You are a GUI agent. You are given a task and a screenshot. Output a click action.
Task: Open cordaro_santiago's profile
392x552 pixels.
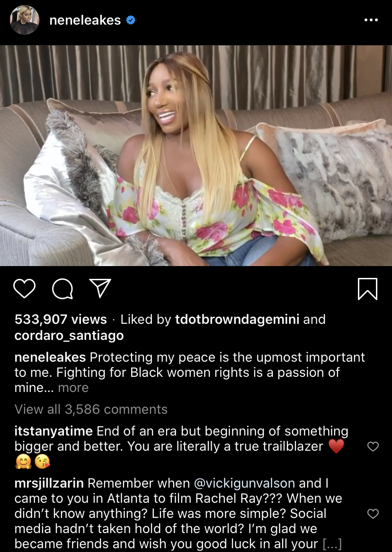click(x=69, y=335)
